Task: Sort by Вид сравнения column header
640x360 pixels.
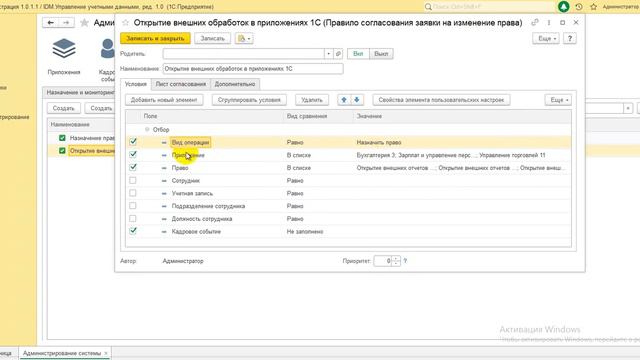Action: 318,116
